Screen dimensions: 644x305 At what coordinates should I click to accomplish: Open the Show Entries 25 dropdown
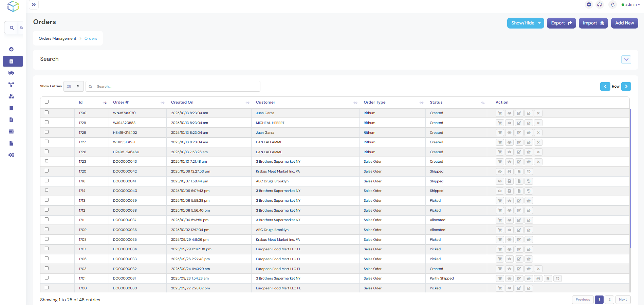(73, 86)
